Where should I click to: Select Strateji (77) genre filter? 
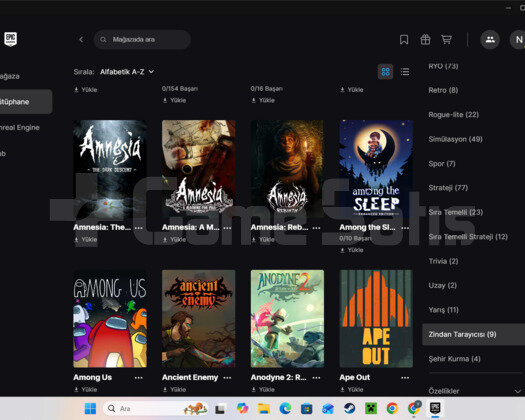[448, 188]
